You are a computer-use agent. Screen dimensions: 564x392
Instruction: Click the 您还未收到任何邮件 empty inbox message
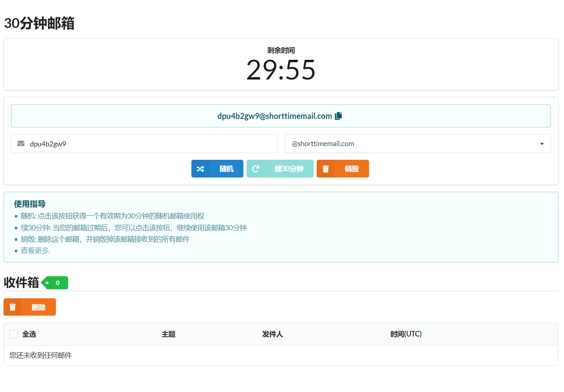41,355
